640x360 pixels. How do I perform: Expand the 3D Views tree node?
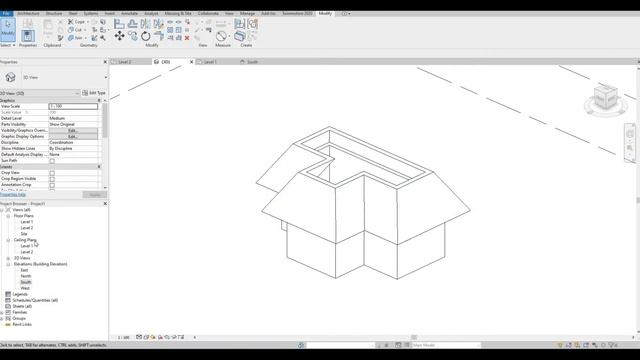8,258
